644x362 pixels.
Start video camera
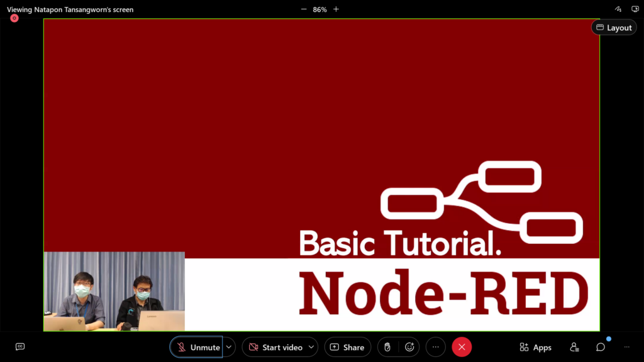275,347
